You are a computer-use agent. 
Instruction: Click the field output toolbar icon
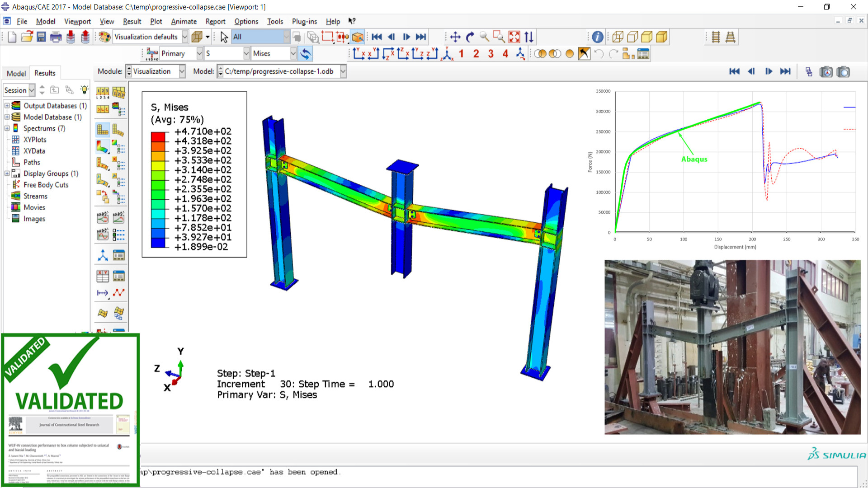[152, 54]
